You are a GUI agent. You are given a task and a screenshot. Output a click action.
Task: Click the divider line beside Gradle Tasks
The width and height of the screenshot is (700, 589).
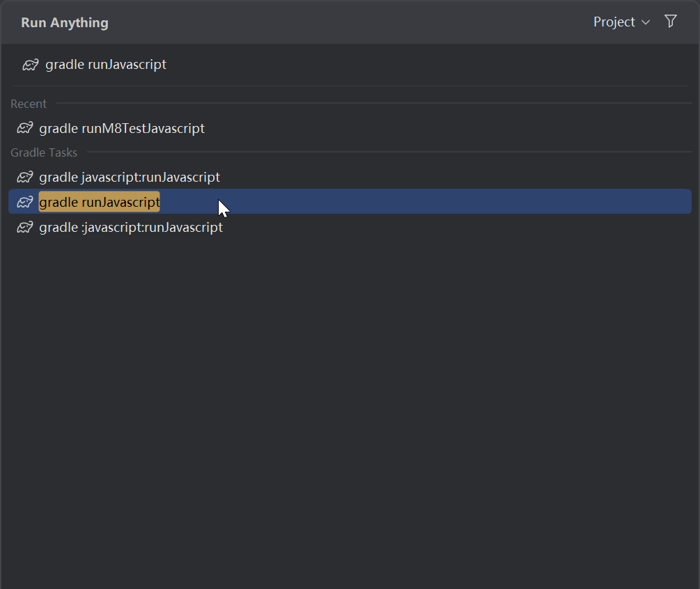pos(389,152)
